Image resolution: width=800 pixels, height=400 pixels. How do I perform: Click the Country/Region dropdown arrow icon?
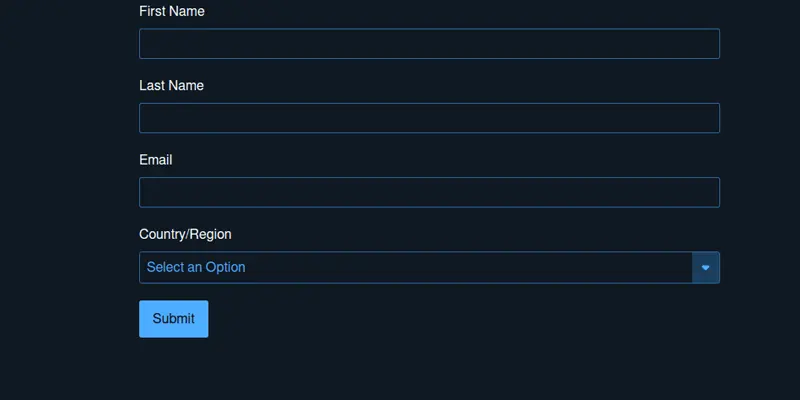705,267
